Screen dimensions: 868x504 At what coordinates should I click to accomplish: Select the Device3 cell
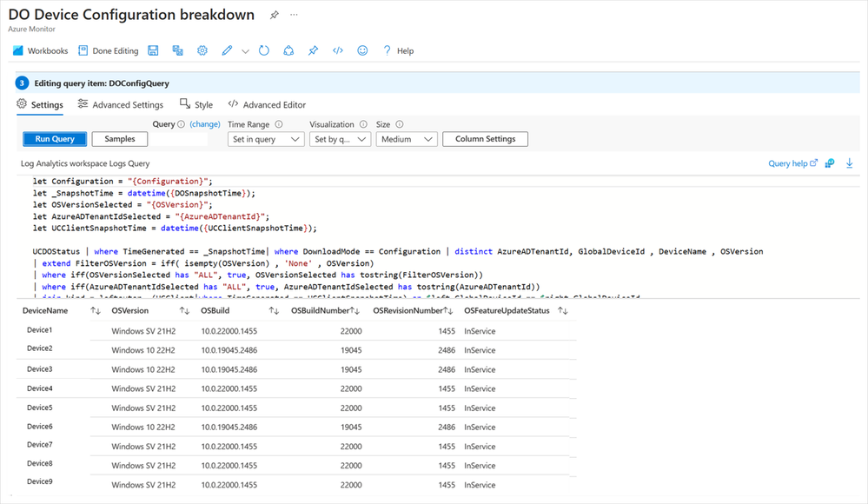tap(40, 368)
